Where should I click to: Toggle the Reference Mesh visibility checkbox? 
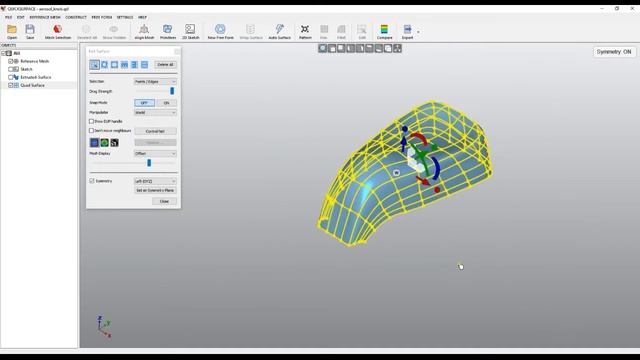(x=11, y=61)
